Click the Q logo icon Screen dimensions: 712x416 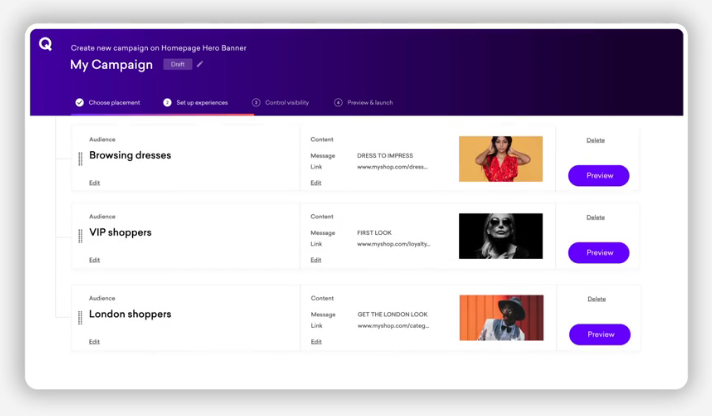45,44
